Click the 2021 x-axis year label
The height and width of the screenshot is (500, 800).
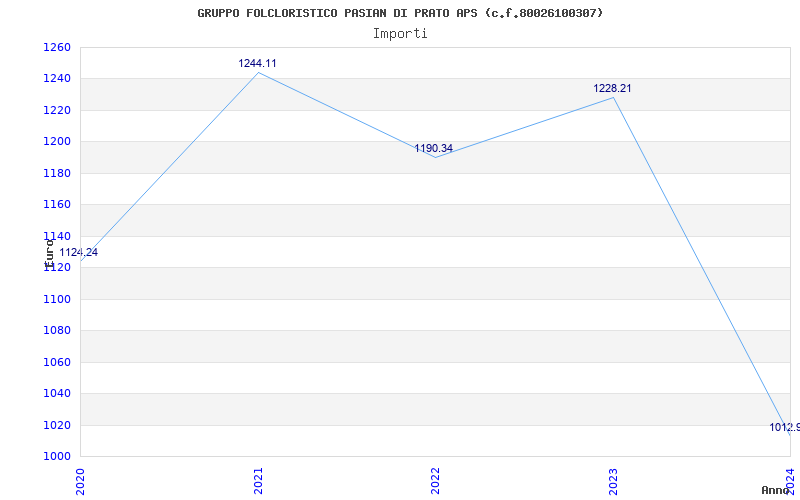258,481
